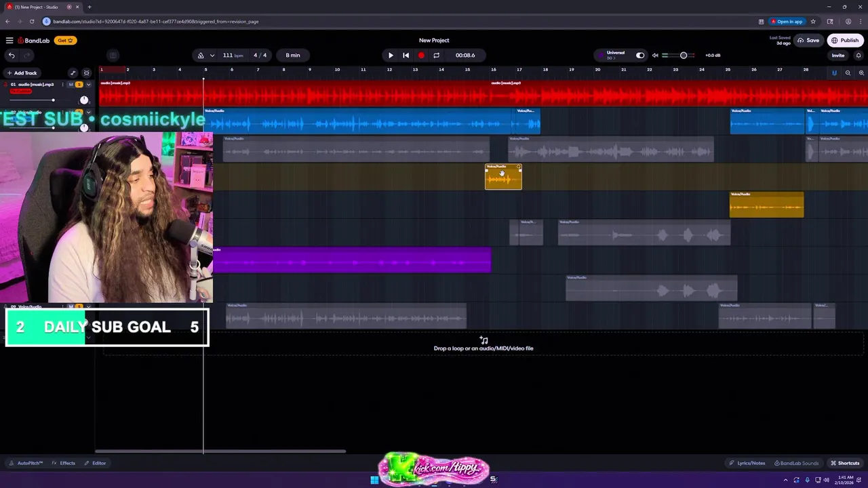The width and height of the screenshot is (868, 488).
Task: Click the Get membership button
Action: pyautogui.click(x=64, y=41)
